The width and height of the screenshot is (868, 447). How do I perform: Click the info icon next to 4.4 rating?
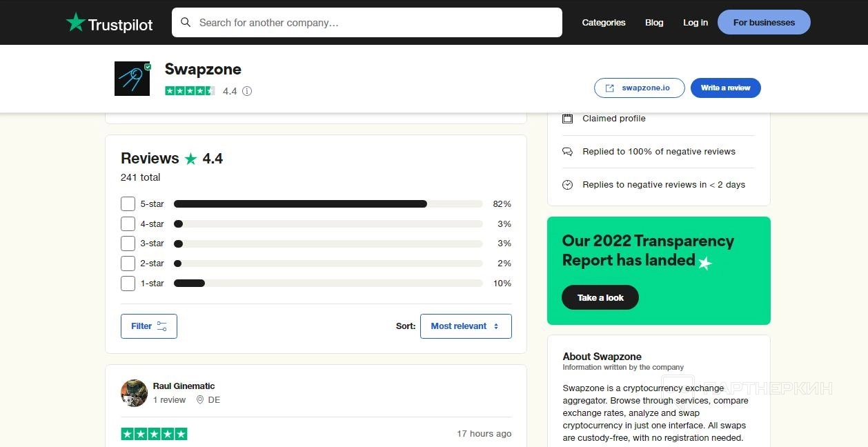[x=247, y=91]
